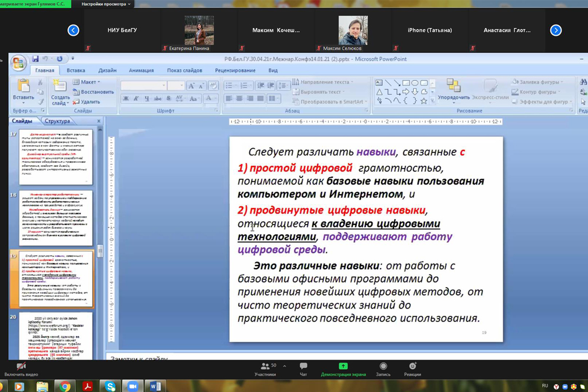The height and width of the screenshot is (392, 588).
Task: Click the Zoom Chat icon
Action: pyautogui.click(x=303, y=366)
